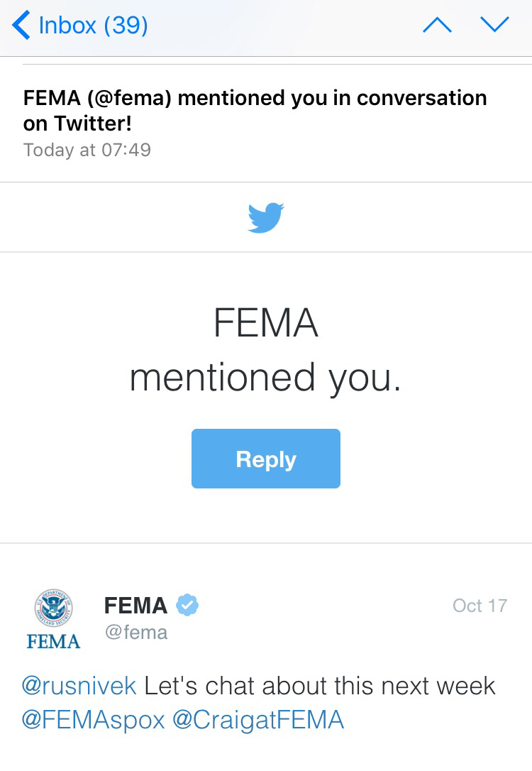Click the email subject line
Screen dimensions: 532x771
[x=255, y=110]
